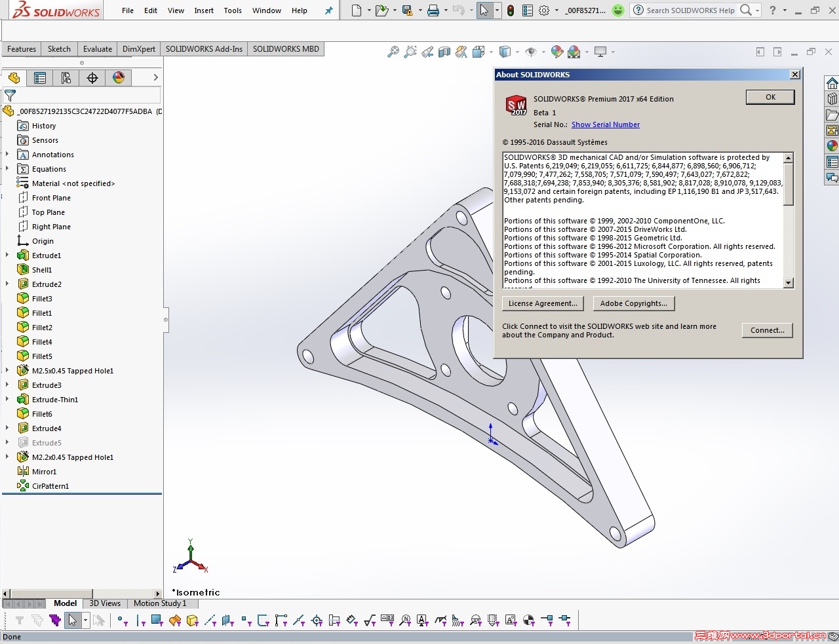Screen dimensions: 839x644
Task: Open Appearances color ball icon in task pane
Action: tap(832, 146)
